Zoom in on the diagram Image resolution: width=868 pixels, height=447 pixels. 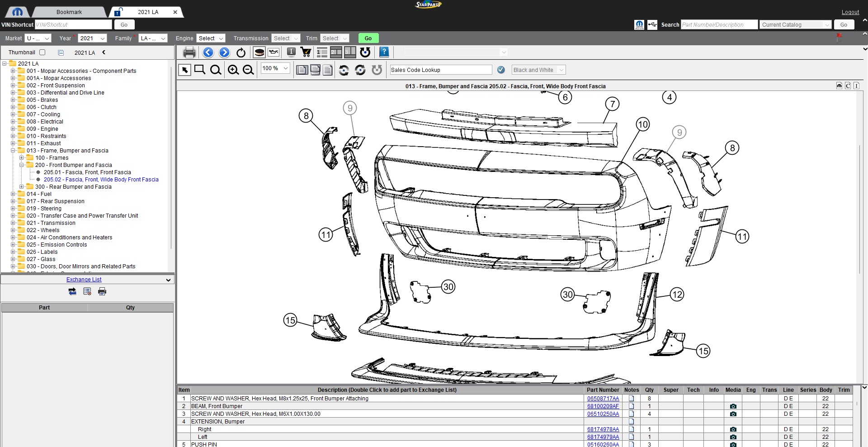pos(233,70)
